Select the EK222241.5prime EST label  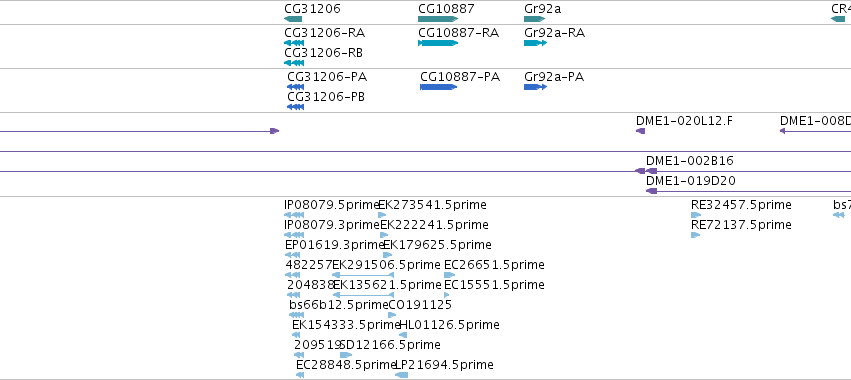[x=434, y=225]
